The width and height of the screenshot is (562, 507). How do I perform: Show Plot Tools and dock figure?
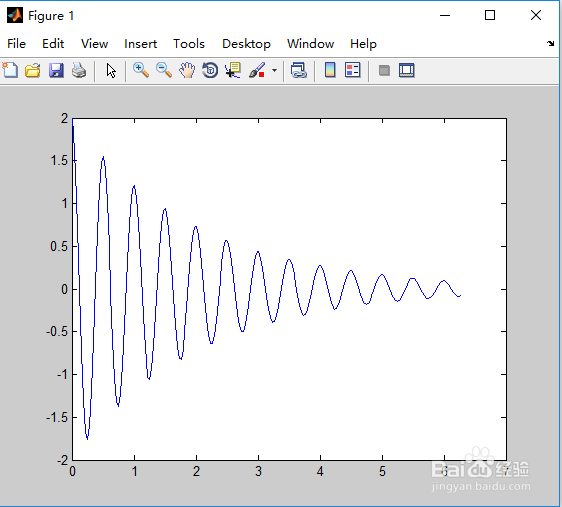[x=407, y=70]
